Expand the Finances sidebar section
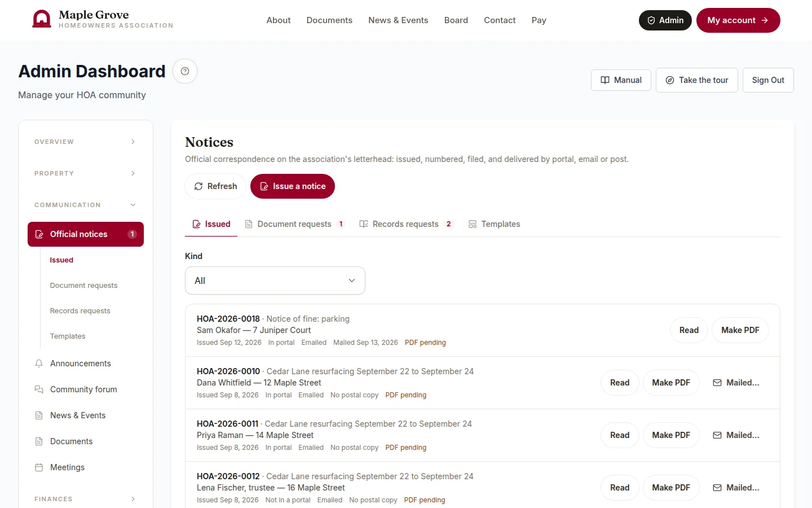The width and height of the screenshot is (812, 508). (86, 499)
